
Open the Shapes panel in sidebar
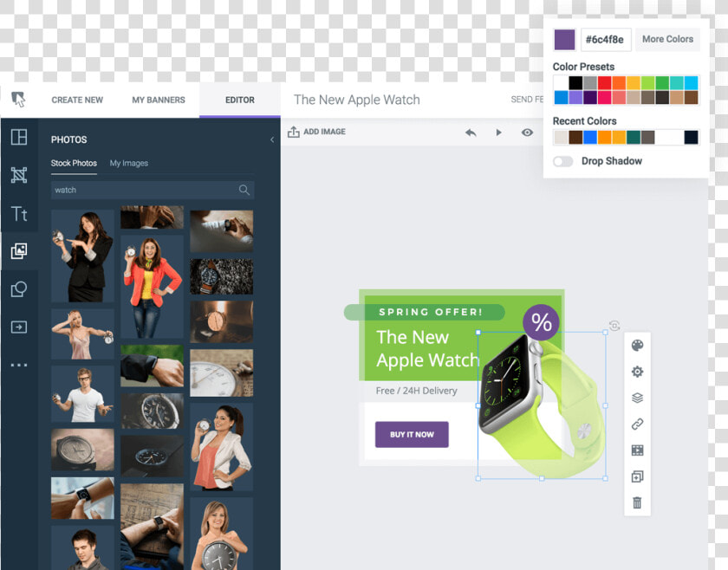(19, 289)
